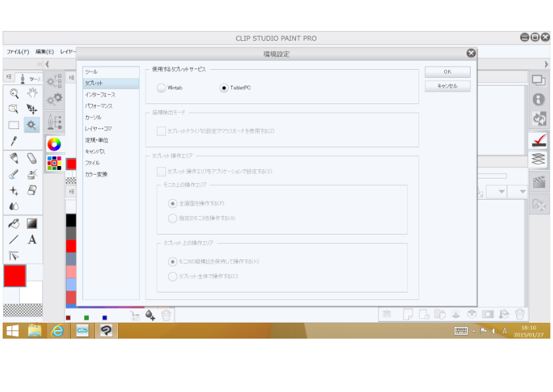Open the Information i panel icon
This screenshot has height=392, width=553.
pyautogui.click(x=538, y=99)
